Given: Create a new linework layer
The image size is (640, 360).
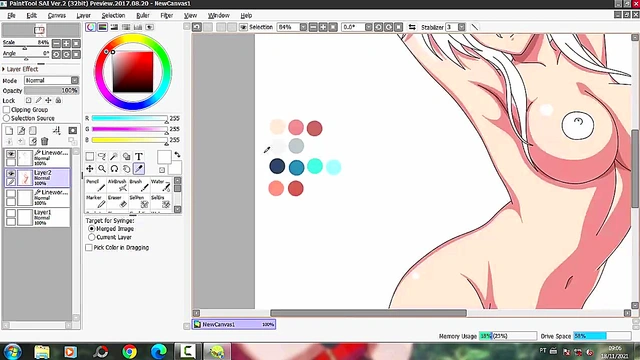Looking at the screenshot, I should point(21,131).
